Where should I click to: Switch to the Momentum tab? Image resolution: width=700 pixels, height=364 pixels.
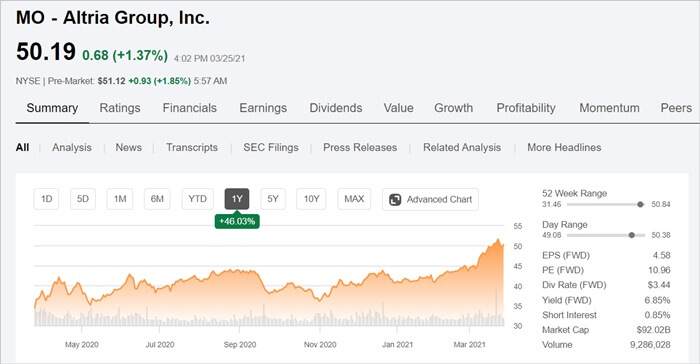click(609, 108)
